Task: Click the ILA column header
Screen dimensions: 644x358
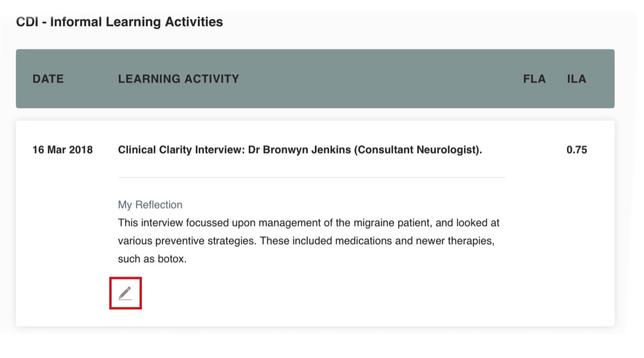Action: [x=576, y=79]
